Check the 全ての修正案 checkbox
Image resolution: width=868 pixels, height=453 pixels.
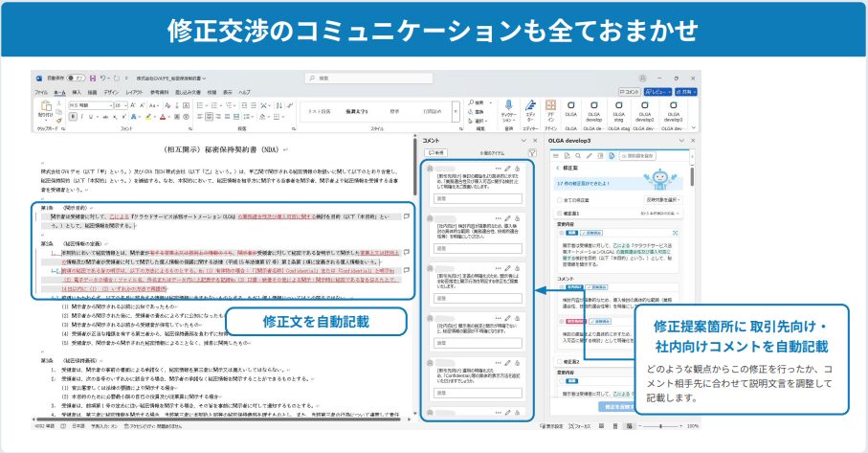[559, 200]
